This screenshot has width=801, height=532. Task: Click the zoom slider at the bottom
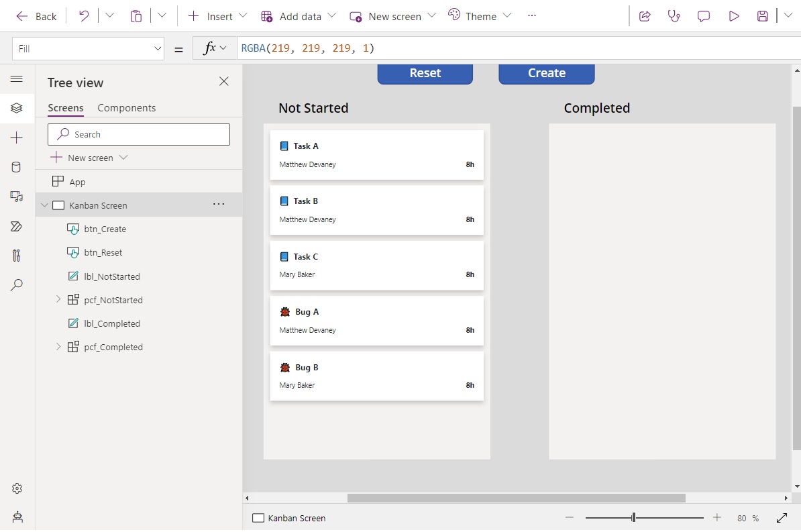tap(632, 517)
